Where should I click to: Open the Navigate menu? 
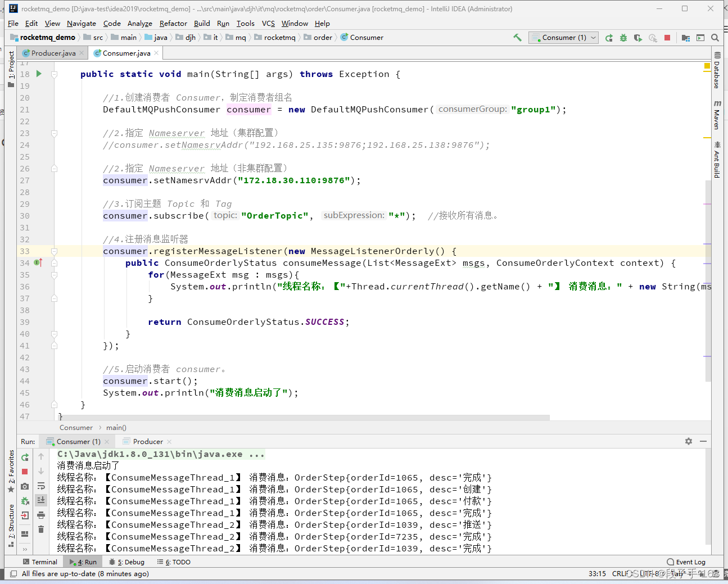[x=82, y=23]
